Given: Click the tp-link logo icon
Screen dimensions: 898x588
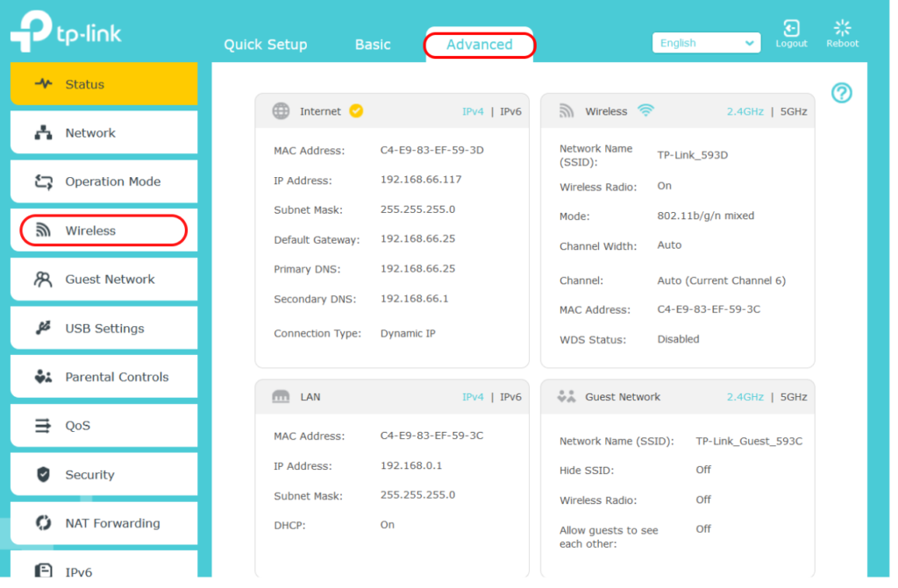Looking at the screenshot, I should (x=31, y=31).
